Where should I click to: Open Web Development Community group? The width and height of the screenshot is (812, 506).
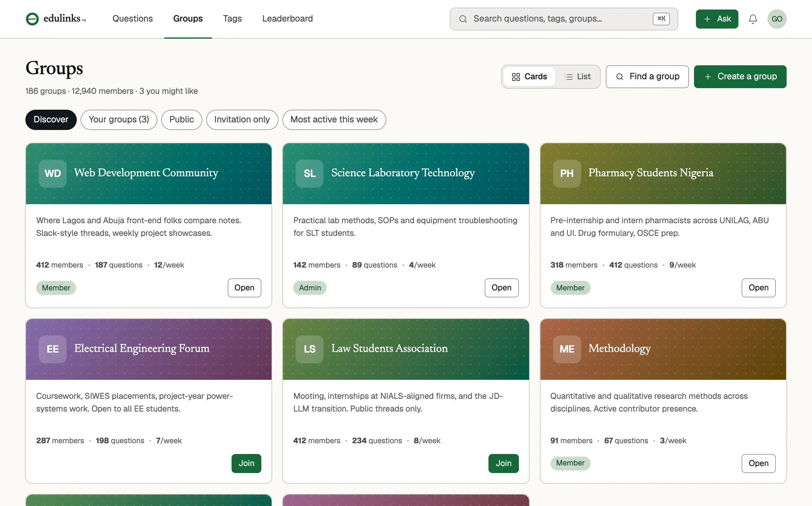pos(244,288)
